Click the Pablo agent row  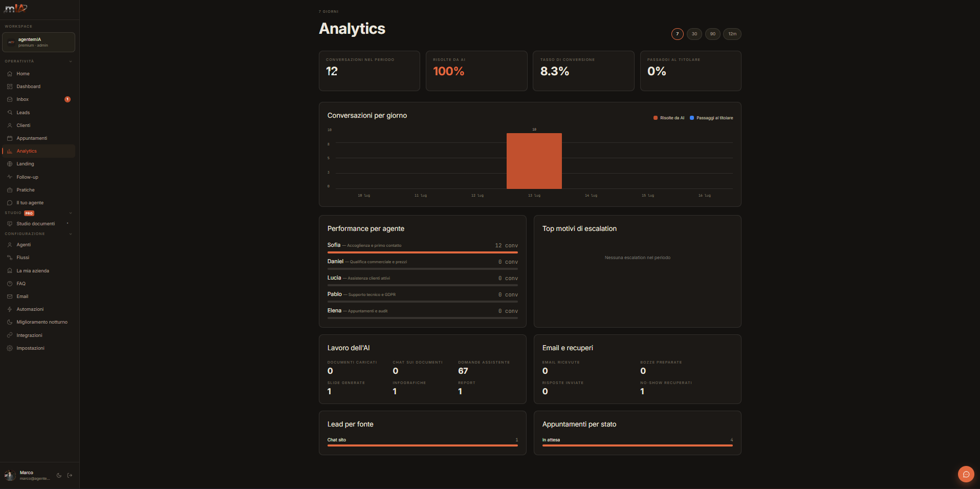click(423, 296)
